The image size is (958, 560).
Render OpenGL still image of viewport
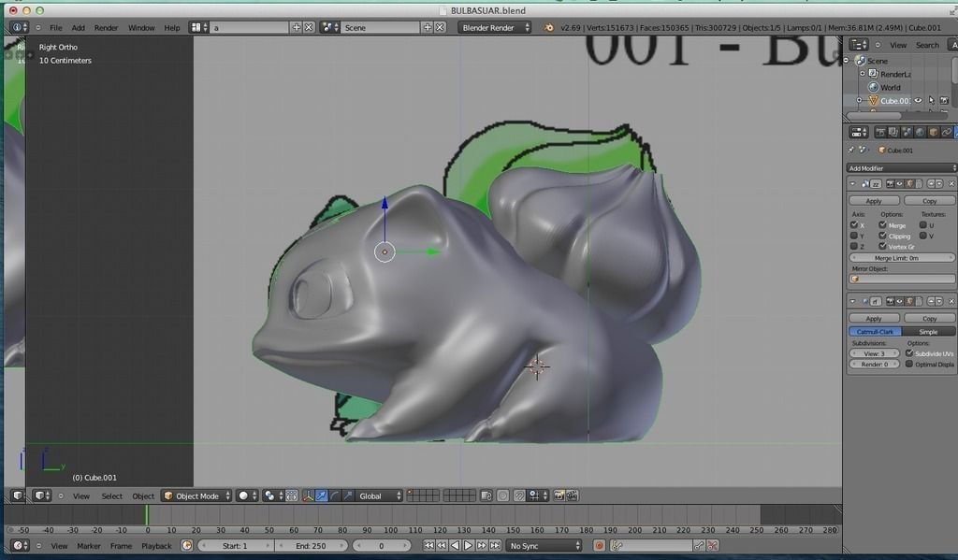coord(559,495)
